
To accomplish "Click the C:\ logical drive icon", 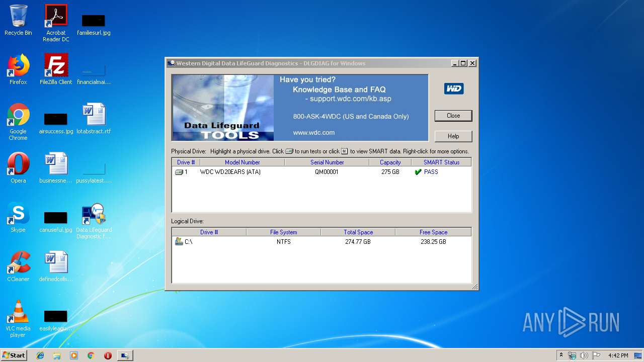I will (179, 241).
